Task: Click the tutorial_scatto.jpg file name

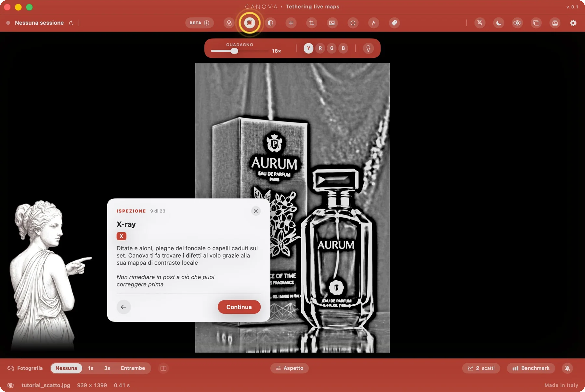Action: 46,385
